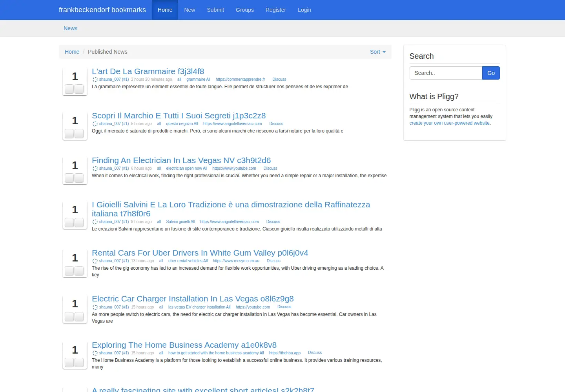Downvote the L'art De La Grammaire story
Screen dimensions: 565x392
tap(79, 89)
